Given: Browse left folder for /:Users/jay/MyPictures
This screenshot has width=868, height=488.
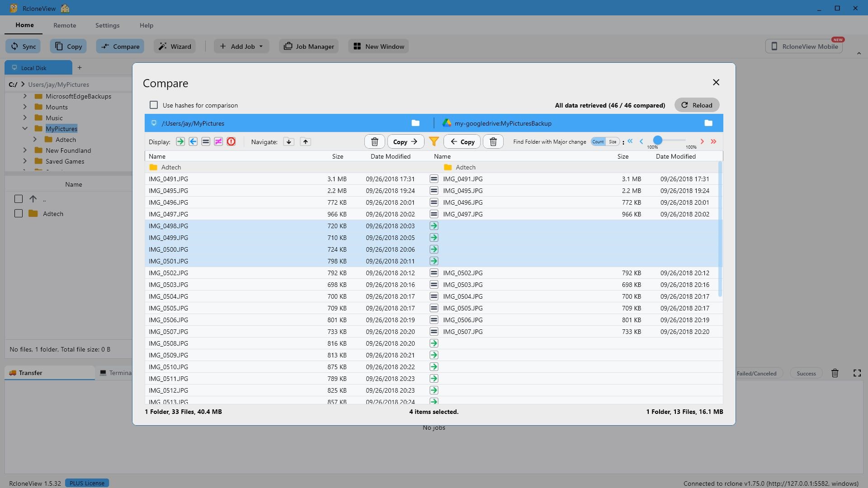Looking at the screenshot, I should (x=415, y=123).
